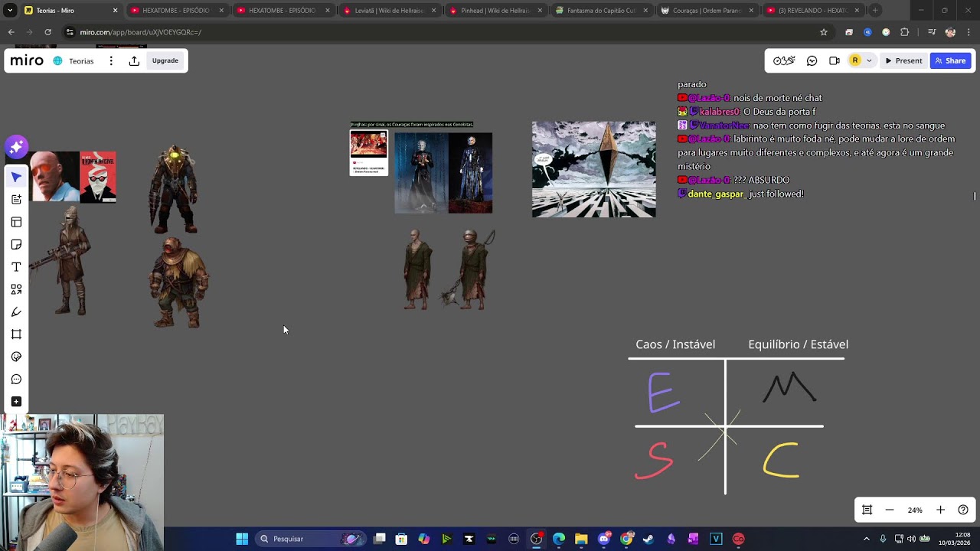
Task: Select the frame tool
Action: coord(16,334)
